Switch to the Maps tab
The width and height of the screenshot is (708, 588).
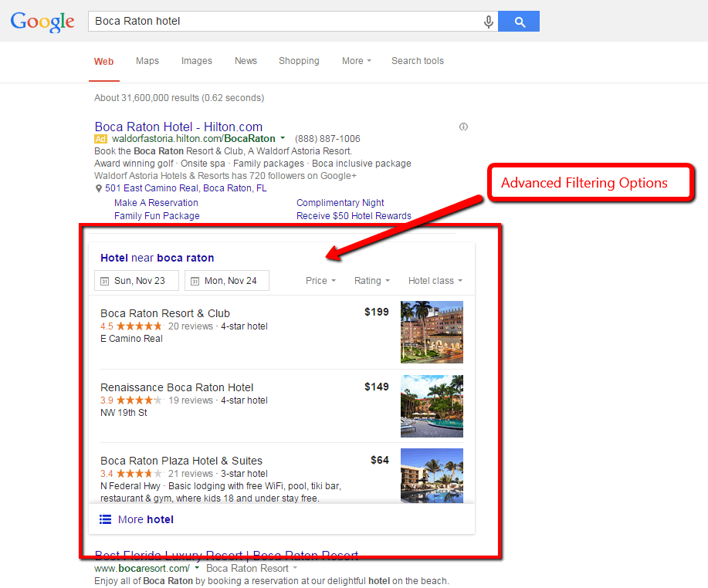pyautogui.click(x=147, y=61)
